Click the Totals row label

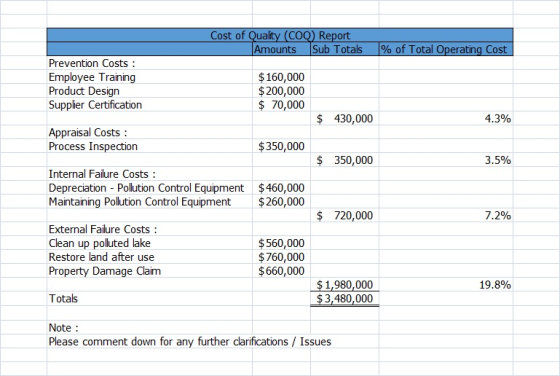[63, 299]
